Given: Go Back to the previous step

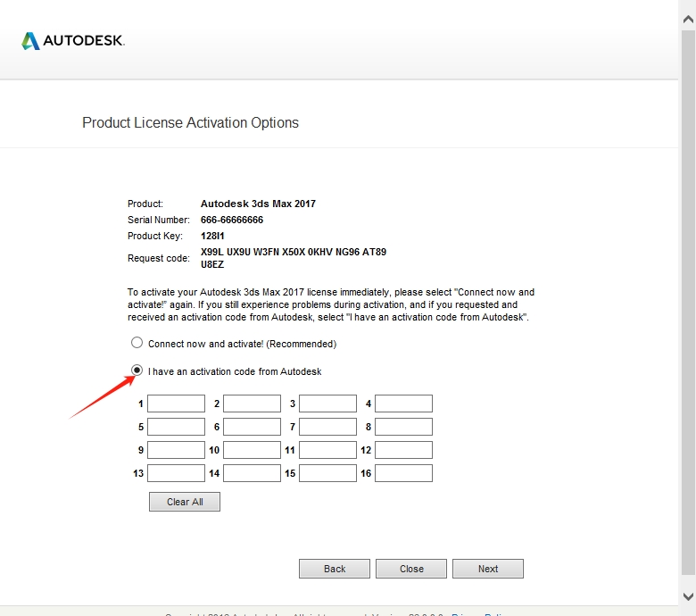Looking at the screenshot, I should coord(335,569).
